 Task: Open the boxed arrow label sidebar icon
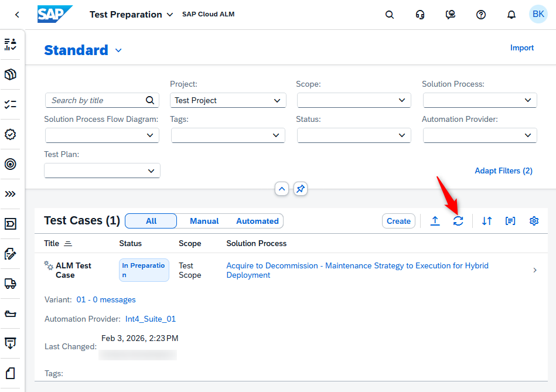click(x=11, y=224)
